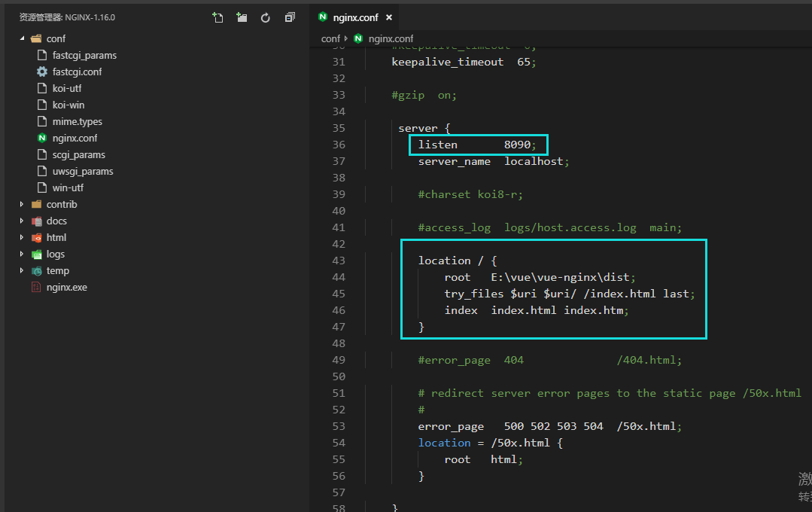Open nginx.conf in the file tree
Screen dimensions: 812x512
75,139
